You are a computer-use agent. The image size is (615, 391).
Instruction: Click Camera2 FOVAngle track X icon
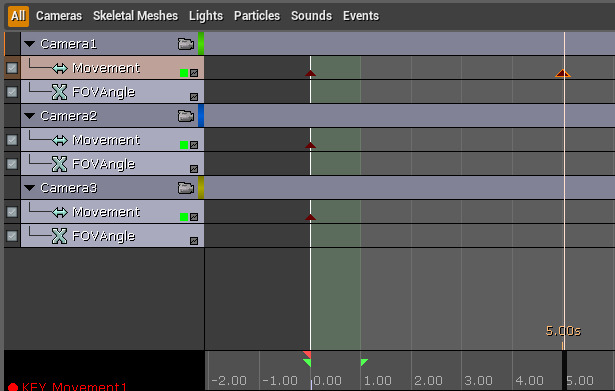pyautogui.click(x=60, y=164)
